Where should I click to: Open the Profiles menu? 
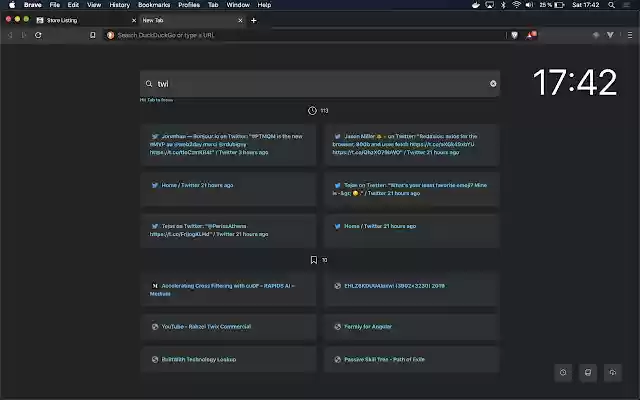point(189,5)
